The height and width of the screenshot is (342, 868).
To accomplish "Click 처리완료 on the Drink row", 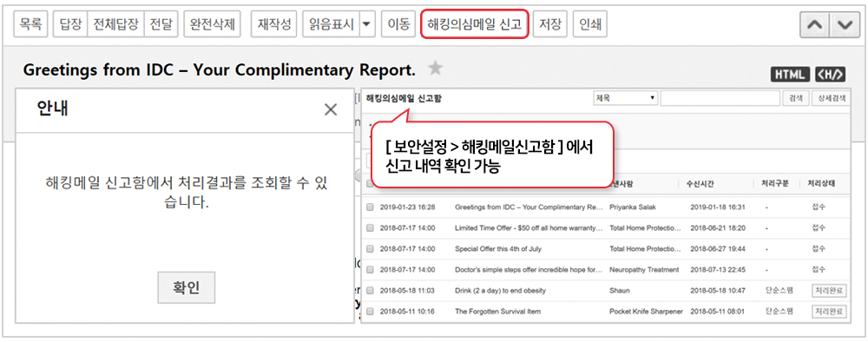I will click(829, 291).
